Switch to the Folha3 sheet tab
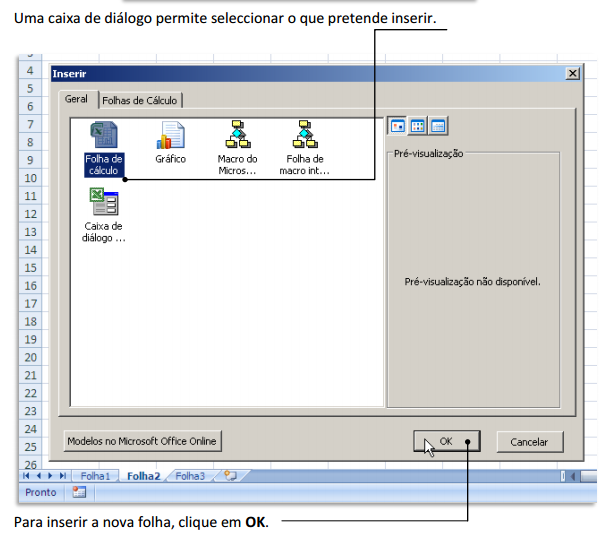606x535 pixels. pyautogui.click(x=190, y=476)
